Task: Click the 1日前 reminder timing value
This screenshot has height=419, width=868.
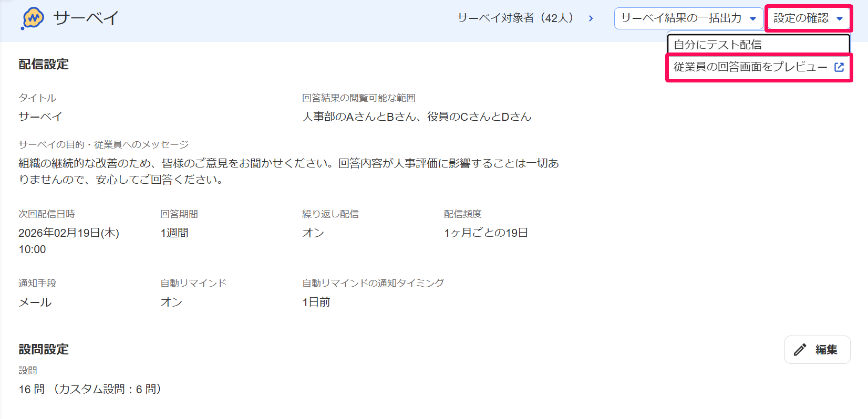Action: point(316,302)
